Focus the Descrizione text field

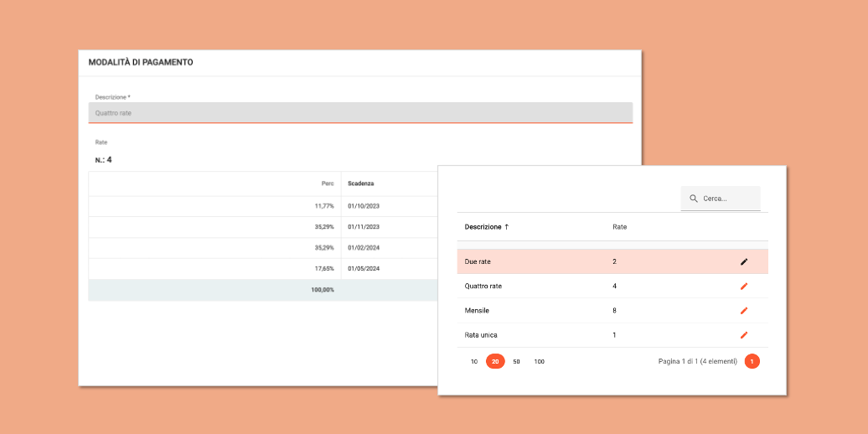pos(360,113)
